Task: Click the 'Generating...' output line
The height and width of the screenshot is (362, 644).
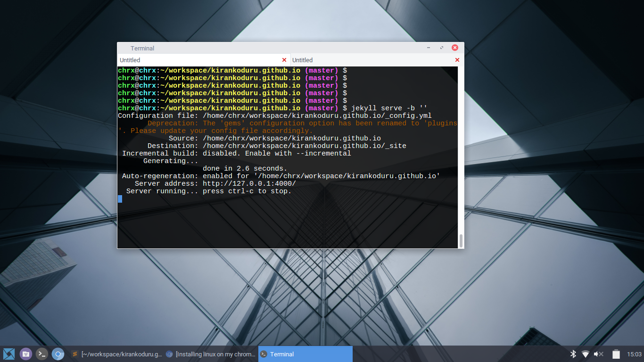Action: 171,161
